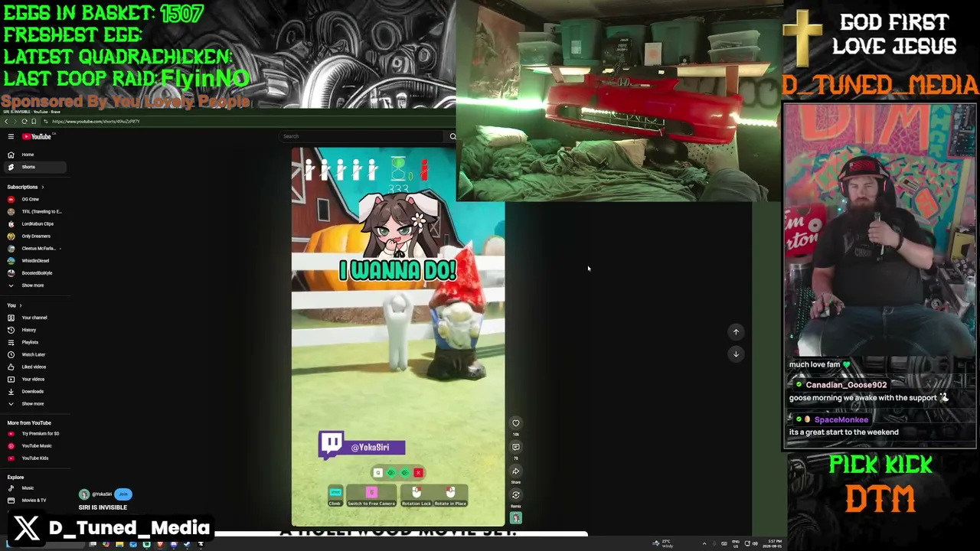This screenshot has height=551, width=980.
Task: Click the Join button for YokaSiri
Action: click(123, 494)
